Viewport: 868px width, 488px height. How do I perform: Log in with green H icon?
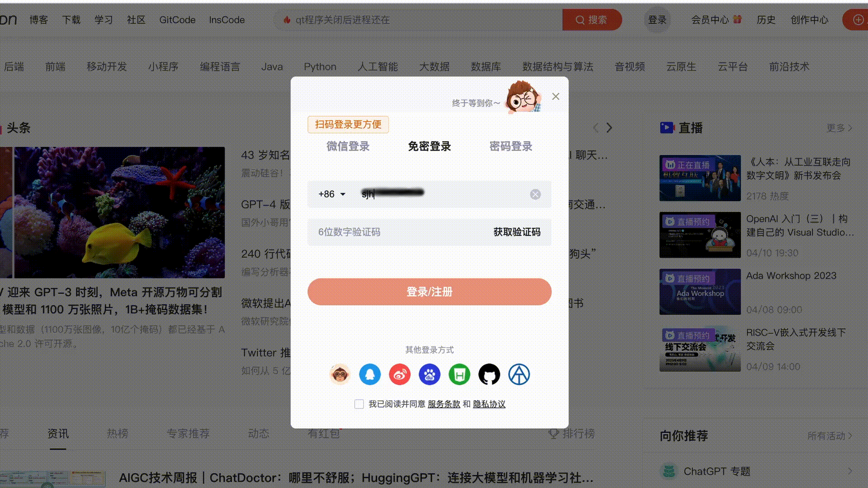pyautogui.click(x=459, y=375)
